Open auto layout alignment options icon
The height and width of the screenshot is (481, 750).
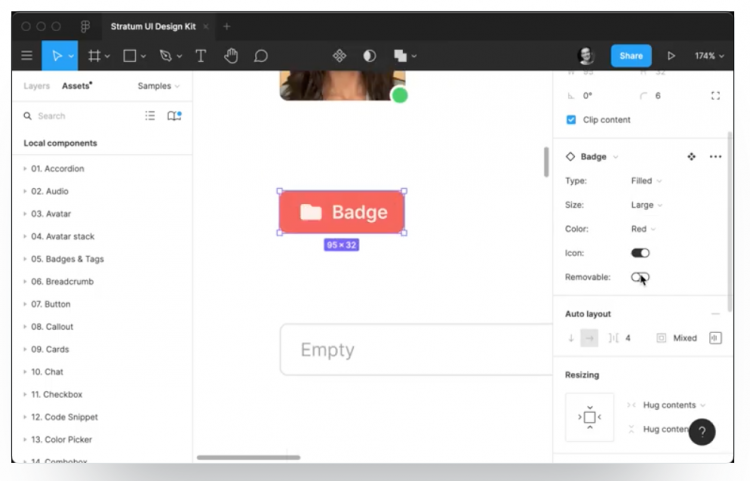point(716,338)
